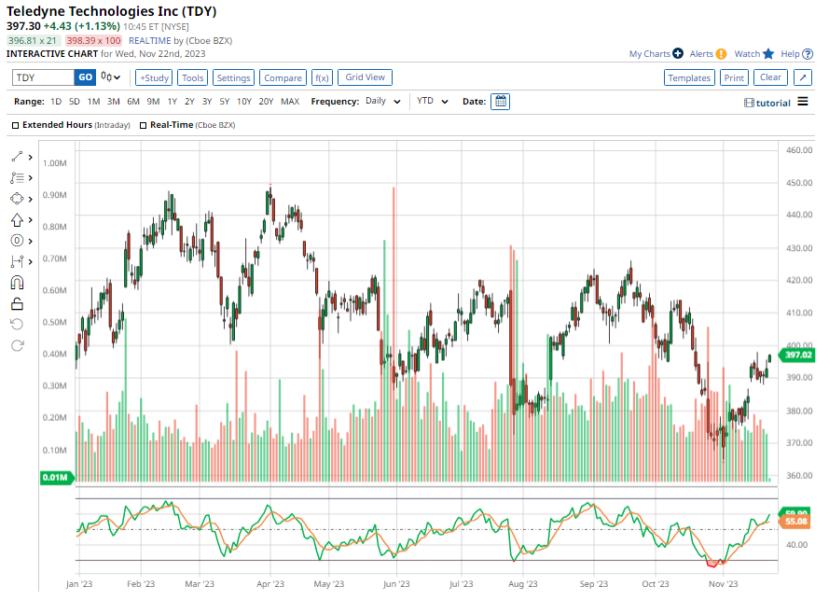829x600 pixels.
Task: Switch to Grid View
Action: point(365,77)
